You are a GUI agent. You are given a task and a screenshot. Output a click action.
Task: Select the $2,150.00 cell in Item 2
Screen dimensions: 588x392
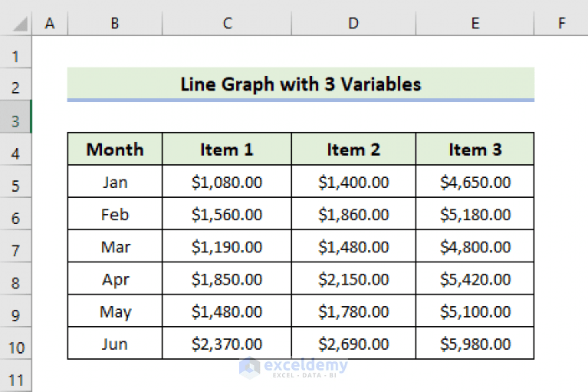353,278
